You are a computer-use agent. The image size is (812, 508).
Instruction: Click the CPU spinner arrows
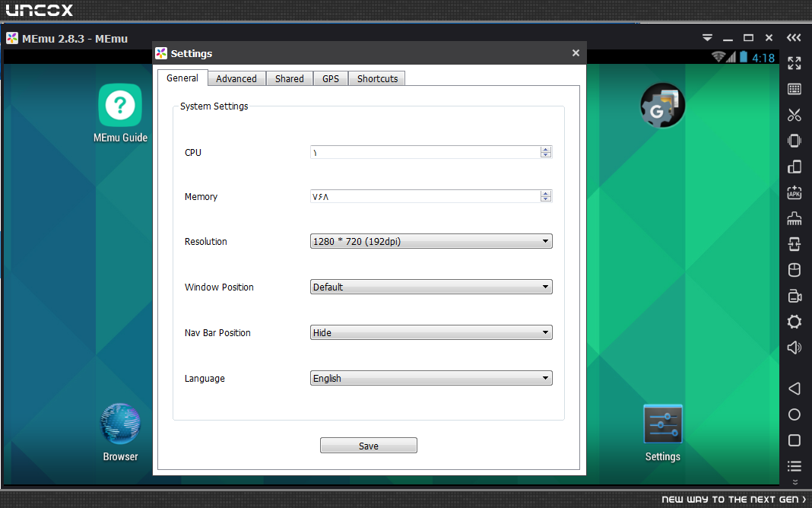tap(546, 152)
